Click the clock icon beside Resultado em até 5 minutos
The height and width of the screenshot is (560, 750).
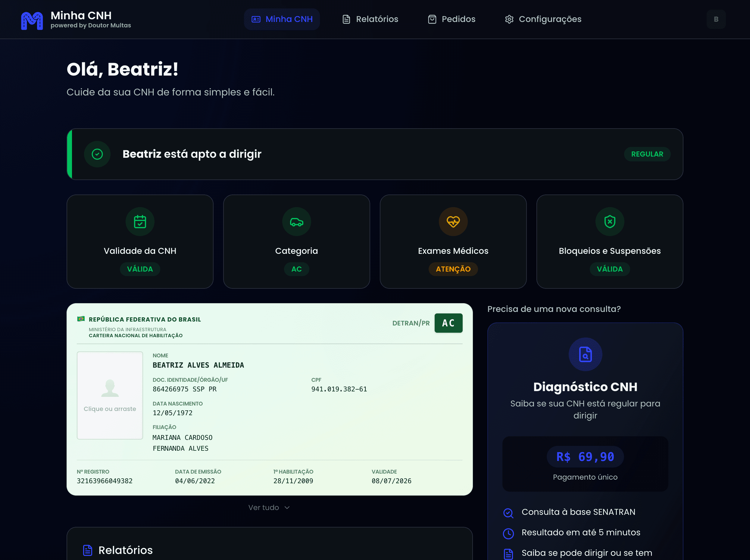tap(508, 533)
